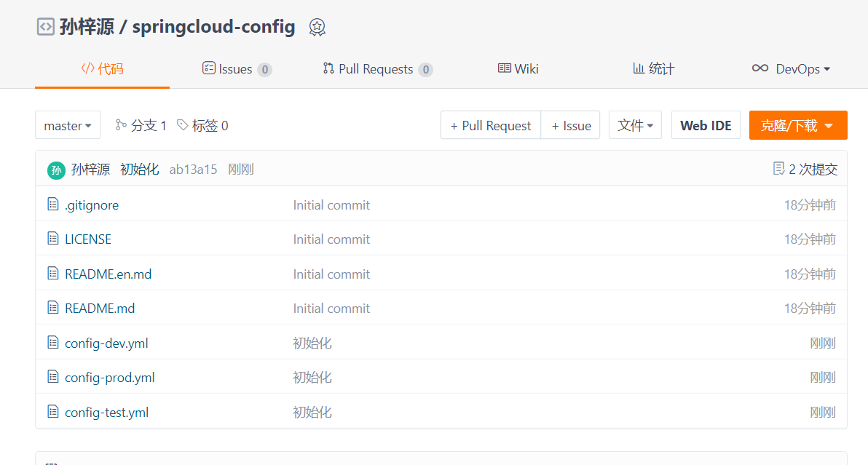Open the config-dev.yml file
Screen dimensions: 868x465
(106, 343)
